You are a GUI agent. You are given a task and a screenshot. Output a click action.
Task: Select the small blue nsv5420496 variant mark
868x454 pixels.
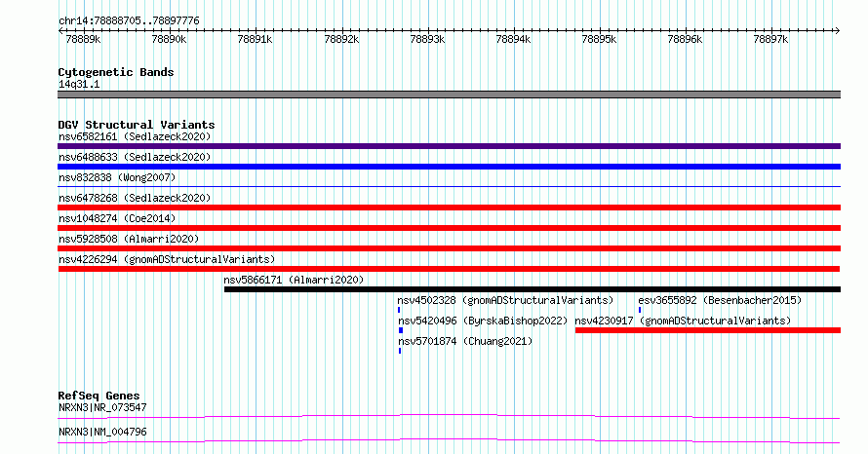click(x=401, y=330)
